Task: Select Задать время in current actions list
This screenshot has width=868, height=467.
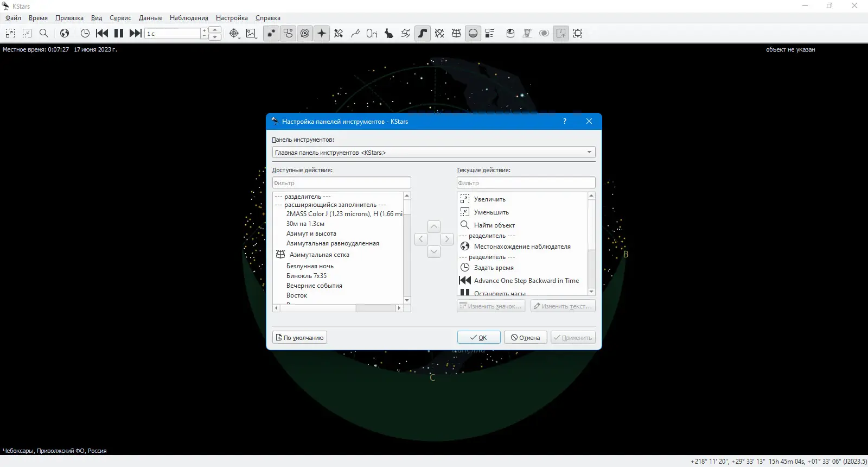Action: [522, 268]
